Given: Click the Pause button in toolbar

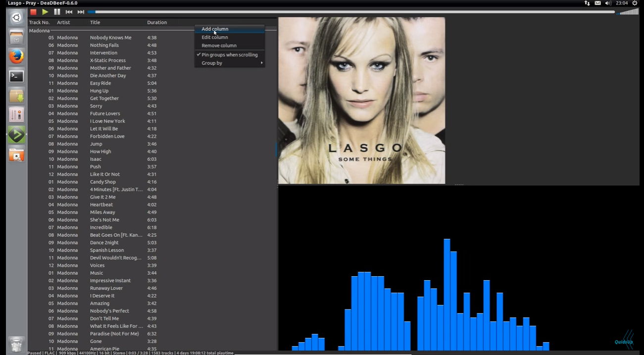Looking at the screenshot, I should (x=57, y=12).
